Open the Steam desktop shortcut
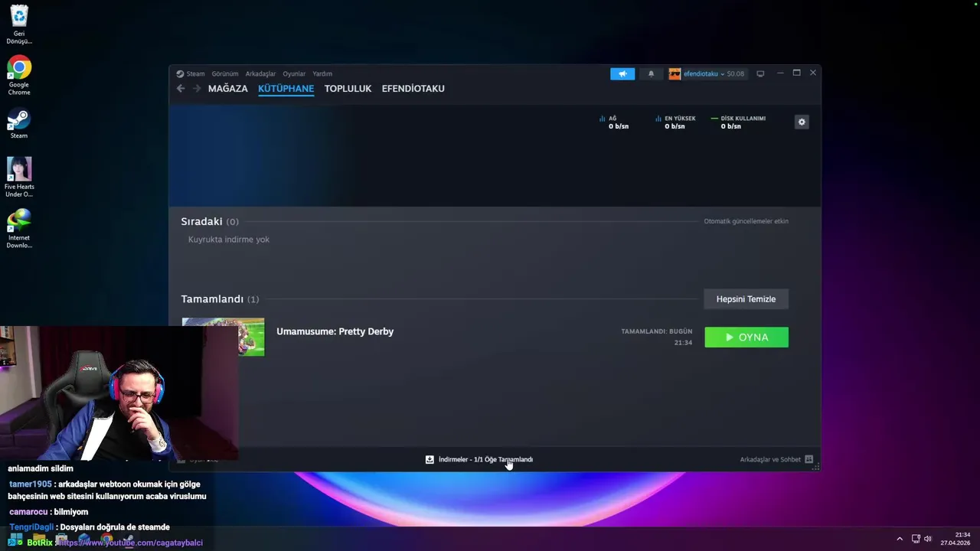 click(x=19, y=124)
